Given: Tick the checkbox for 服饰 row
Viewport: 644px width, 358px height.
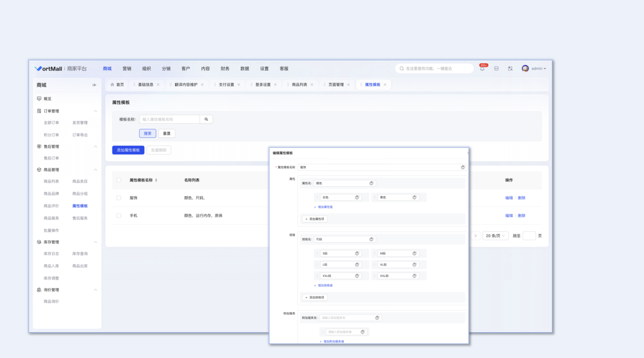Looking at the screenshot, I should (x=119, y=198).
